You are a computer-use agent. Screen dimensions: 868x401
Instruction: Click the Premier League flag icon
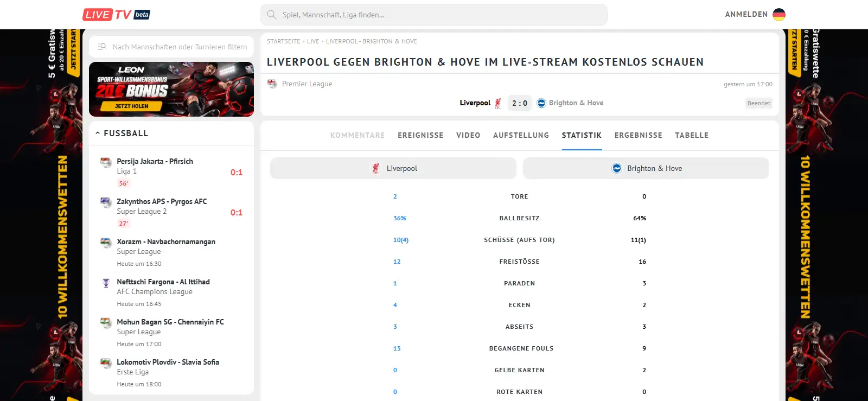(x=272, y=84)
